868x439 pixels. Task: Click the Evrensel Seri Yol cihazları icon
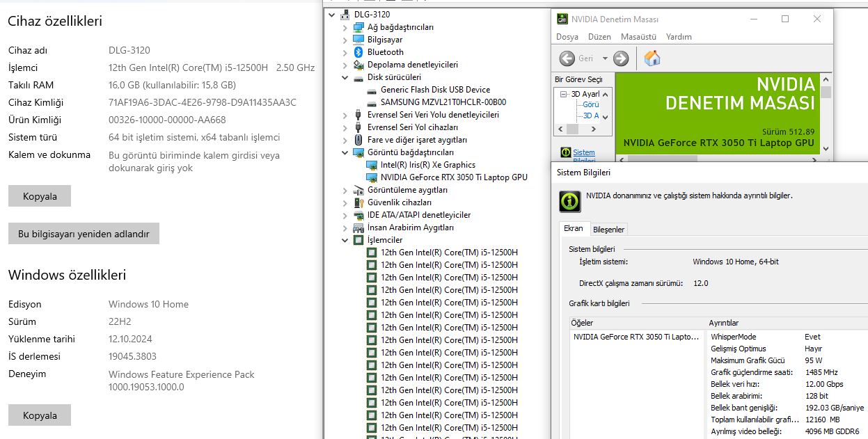tap(358, 127)
